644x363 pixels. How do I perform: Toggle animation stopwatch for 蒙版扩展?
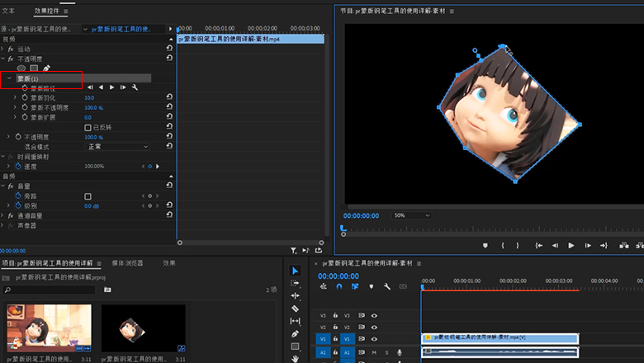[25, 117]
